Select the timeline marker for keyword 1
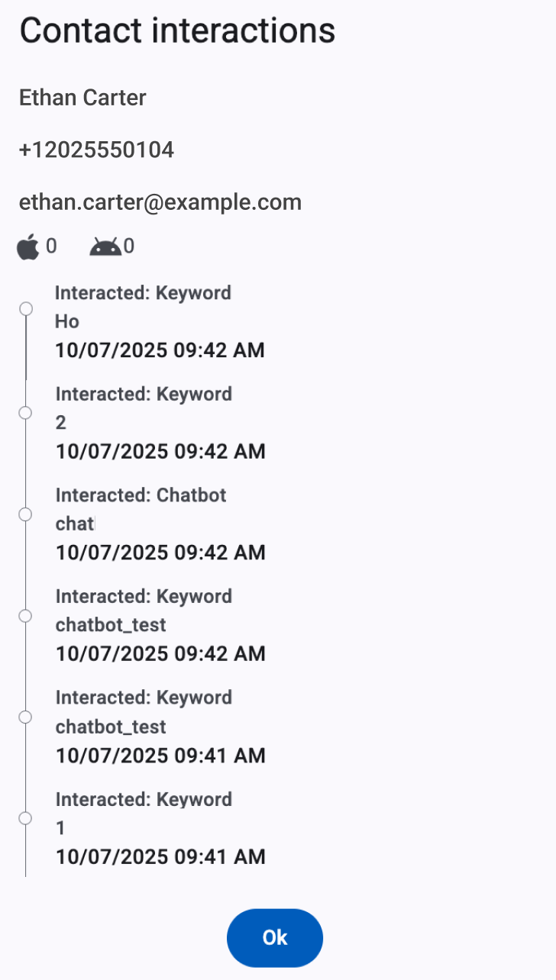556x980 pixels. pos(25,818)
